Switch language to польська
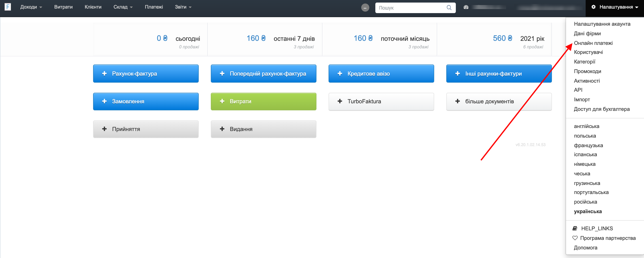The width and height of the screenshot is (644, 258). pyautogui.click(x=585, y=136)
